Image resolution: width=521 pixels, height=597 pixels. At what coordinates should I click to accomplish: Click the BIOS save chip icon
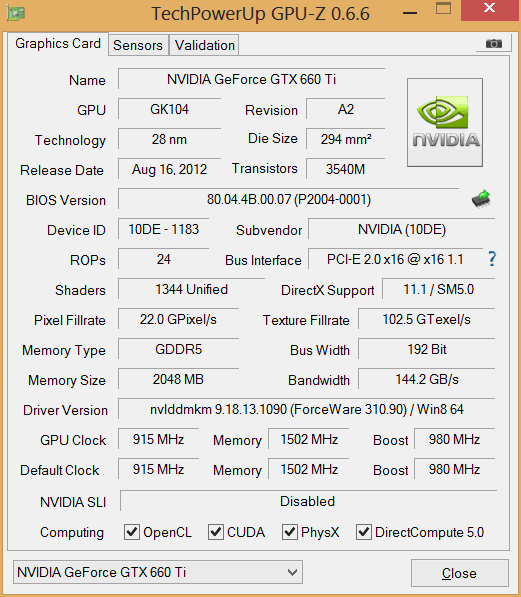481,199
